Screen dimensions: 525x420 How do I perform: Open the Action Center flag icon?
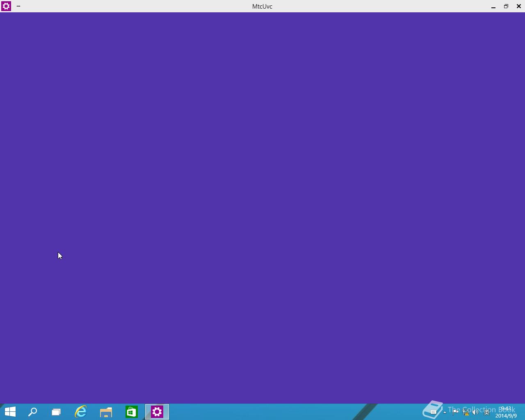[455, 412]
